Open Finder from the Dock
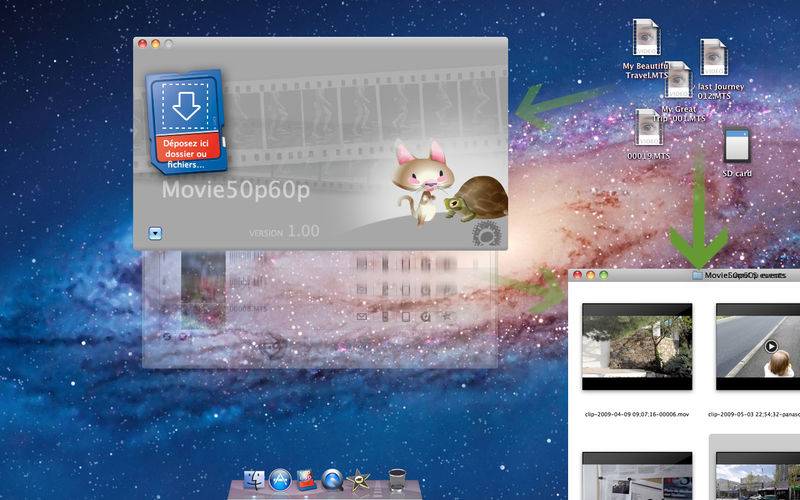 tap(254, 481)
